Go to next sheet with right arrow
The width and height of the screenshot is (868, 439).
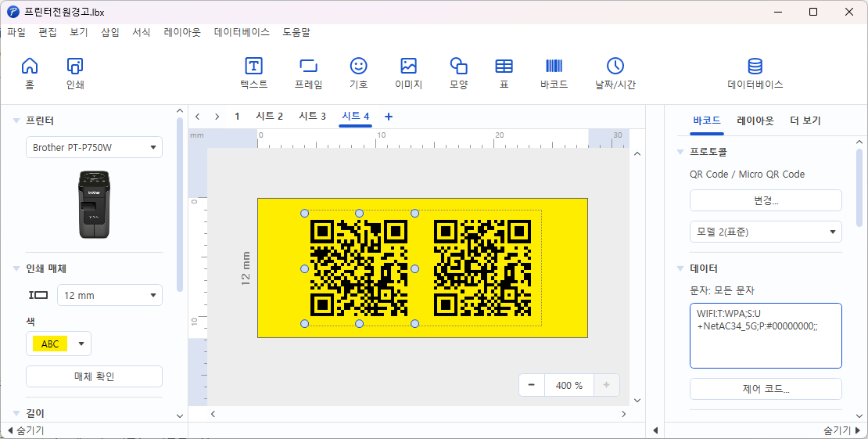coord(217,117)
